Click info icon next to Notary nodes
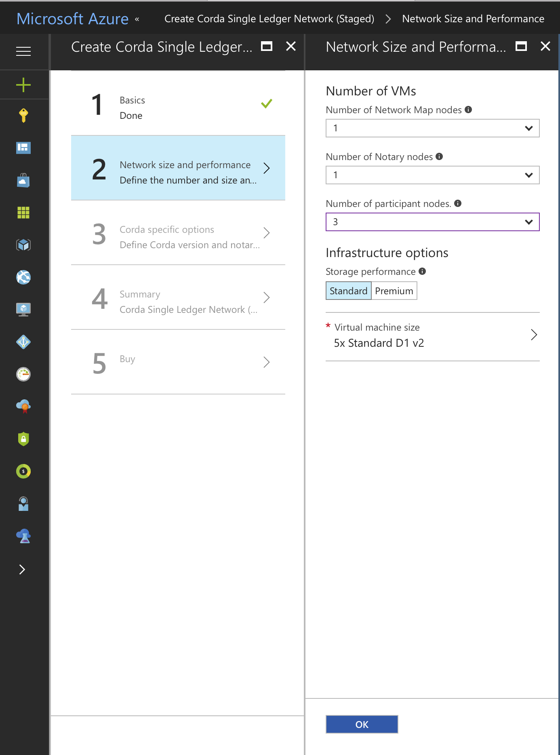 [x=439, y=156]
